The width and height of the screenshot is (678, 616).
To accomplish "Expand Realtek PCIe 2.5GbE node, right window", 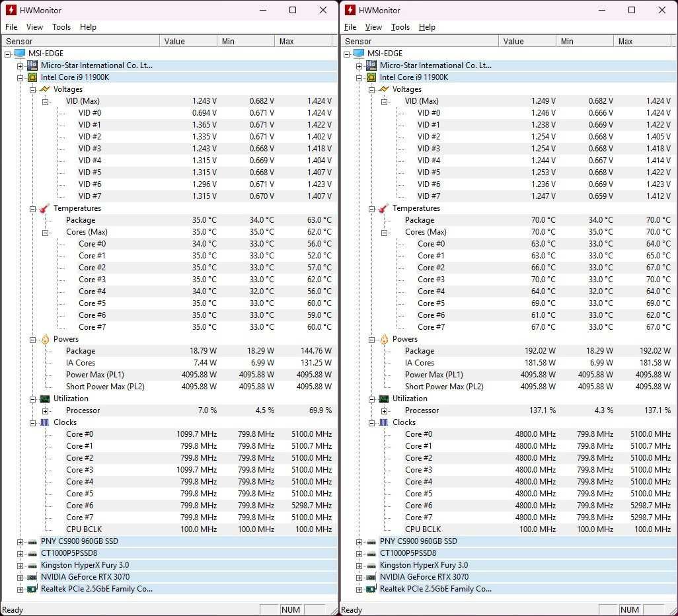I will point(359,590).
